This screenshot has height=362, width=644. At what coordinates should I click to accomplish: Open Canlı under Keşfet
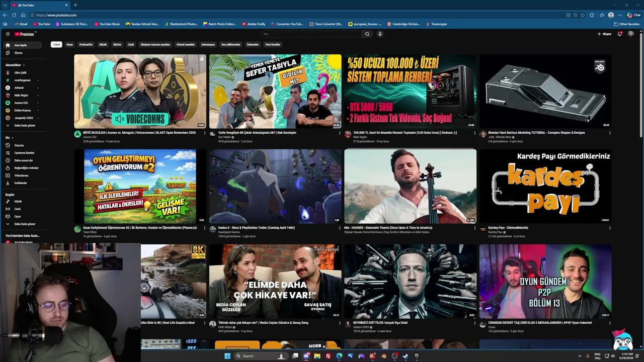pos(24,209)
